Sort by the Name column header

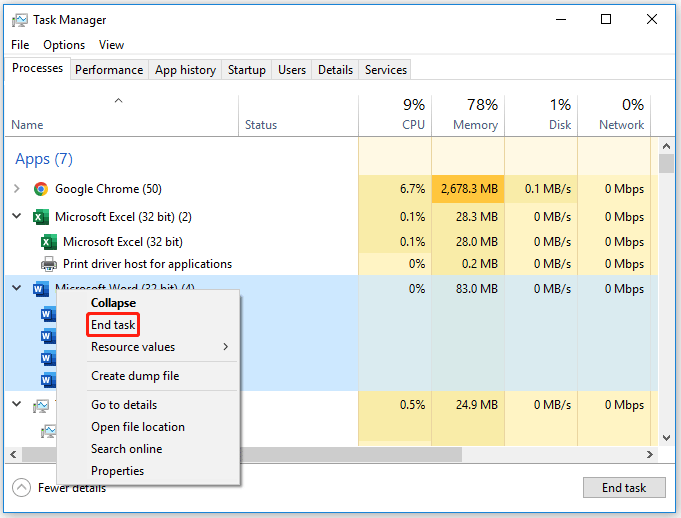(x=122, y=115)
